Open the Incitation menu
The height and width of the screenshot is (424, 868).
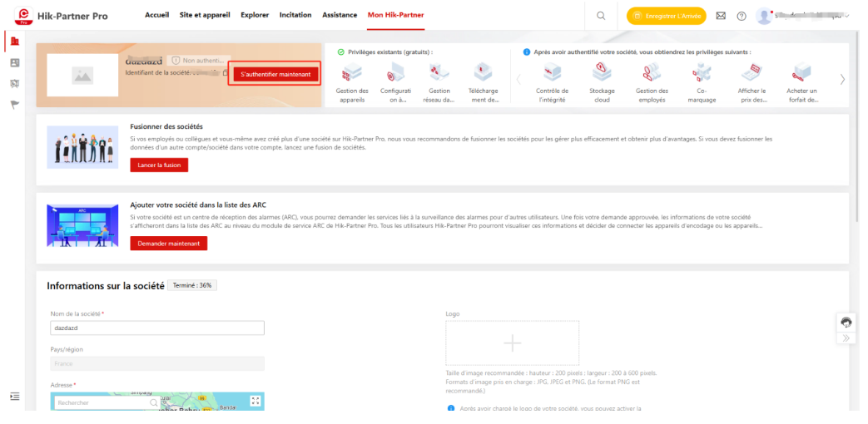click(x=295, y=15)
